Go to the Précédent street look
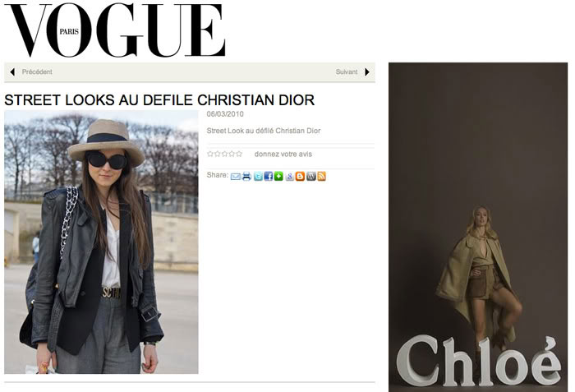The width and height of the screenshot is (575, 392). [37, 72]
